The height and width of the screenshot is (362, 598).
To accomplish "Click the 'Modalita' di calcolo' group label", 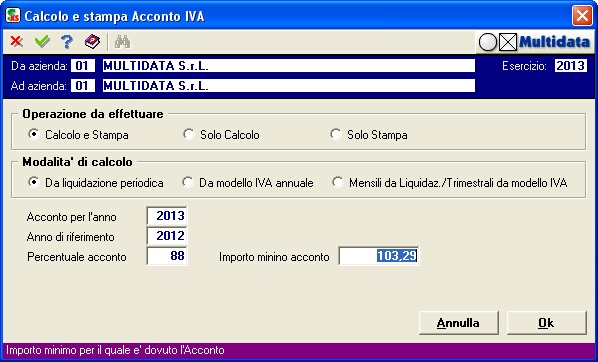I will coord(77,162).
